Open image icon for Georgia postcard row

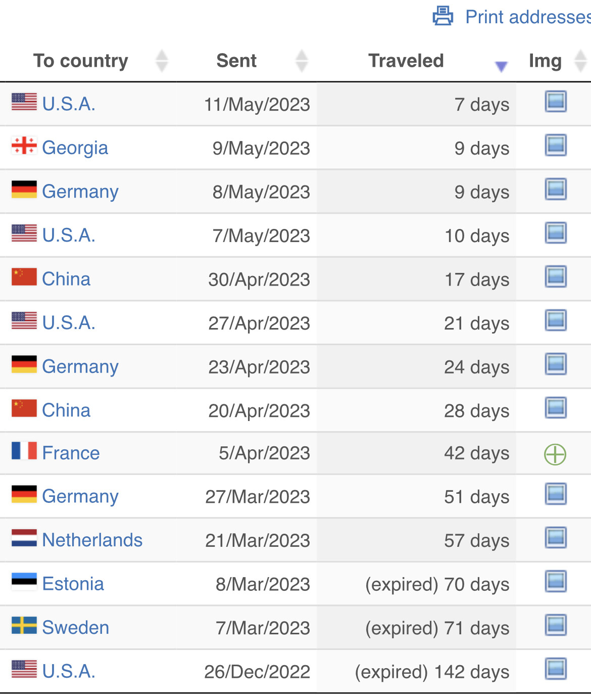pos(556,145)
